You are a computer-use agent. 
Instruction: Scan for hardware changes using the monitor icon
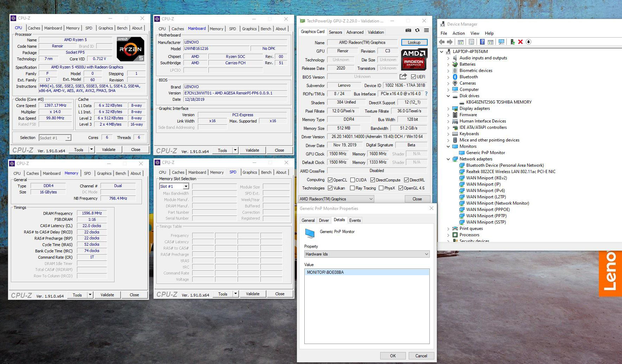click(501, 42)
